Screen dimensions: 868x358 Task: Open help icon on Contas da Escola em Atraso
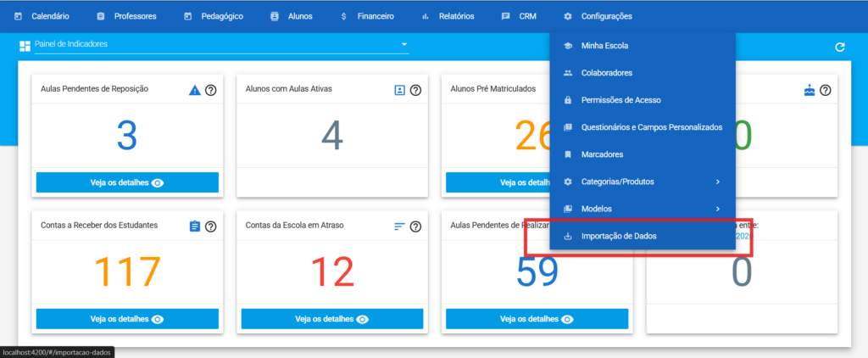(x=416, y=226)
